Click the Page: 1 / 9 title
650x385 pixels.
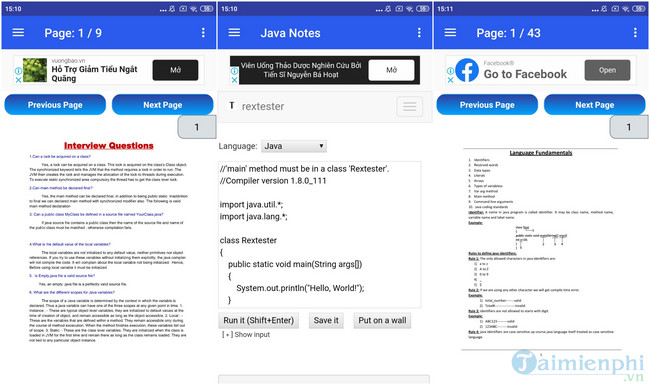coord(73,33)
